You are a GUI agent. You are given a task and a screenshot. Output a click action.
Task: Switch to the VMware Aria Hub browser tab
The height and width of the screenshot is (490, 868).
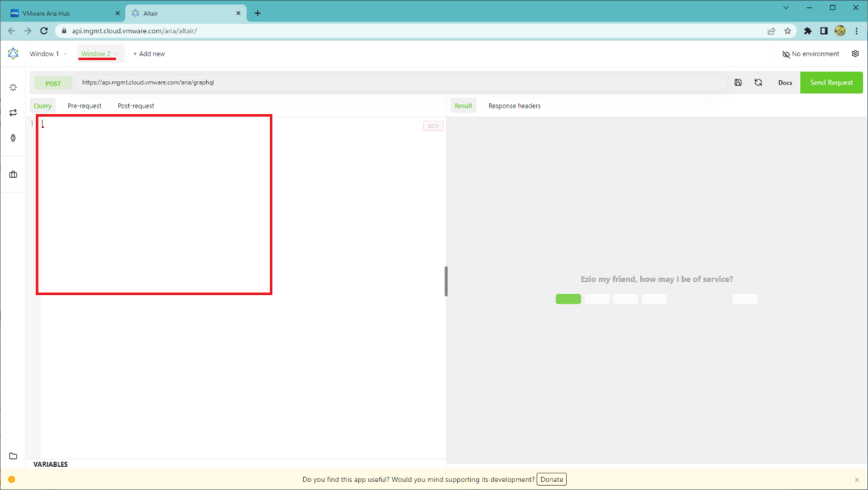pyautogui.click(x=64, y=13)
